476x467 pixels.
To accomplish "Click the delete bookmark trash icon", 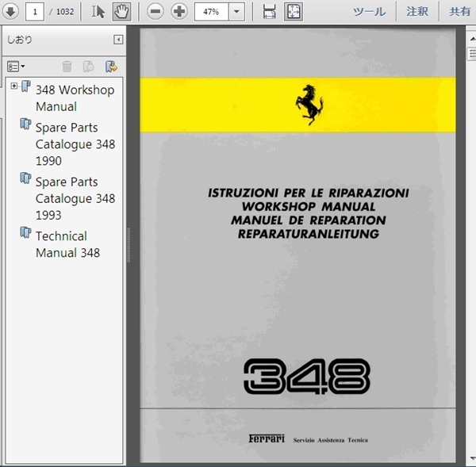I will coord(67,67).
